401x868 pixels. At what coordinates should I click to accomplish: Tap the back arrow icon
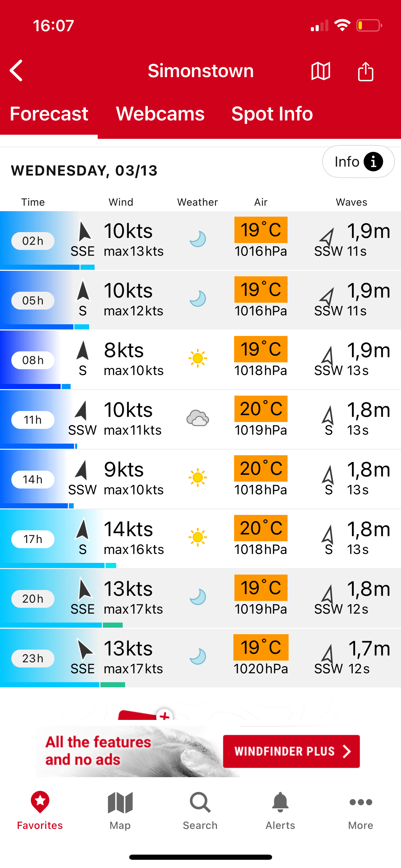tap(16, 71)
